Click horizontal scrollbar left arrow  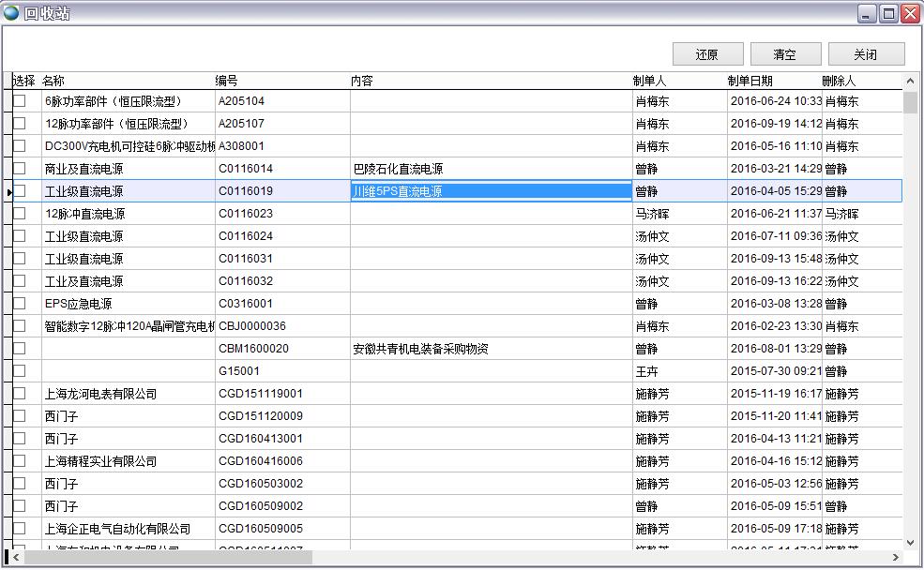tap(17, 558)
